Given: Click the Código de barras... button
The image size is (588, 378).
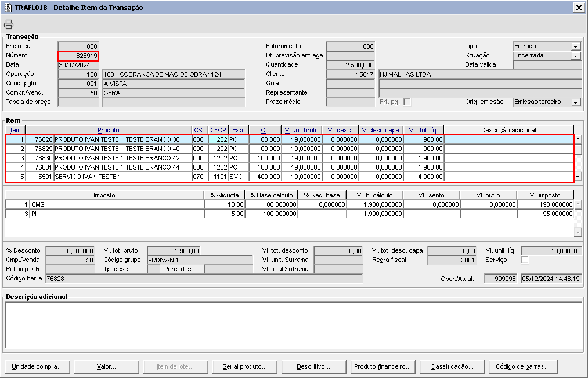Looking at the screenshot, I should pyautogui.click(x=523, y=366).
